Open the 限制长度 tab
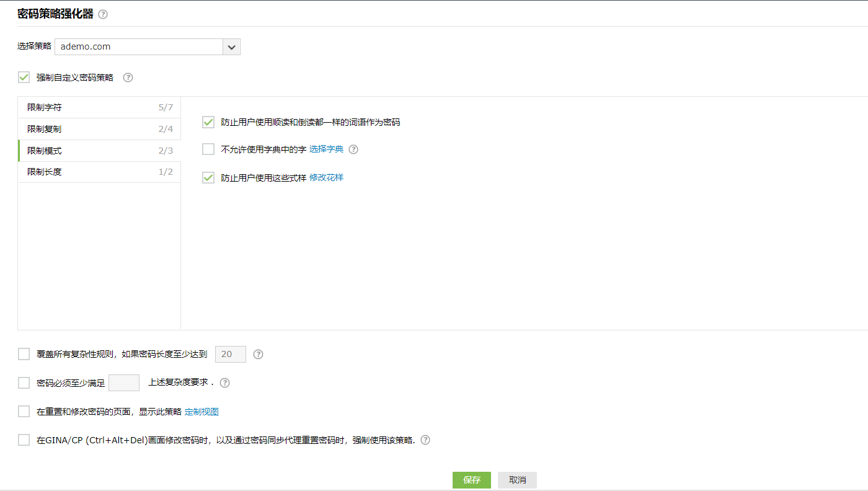This screenshot has height=491, width=868. pyautogui.click(x=99, y=172)
